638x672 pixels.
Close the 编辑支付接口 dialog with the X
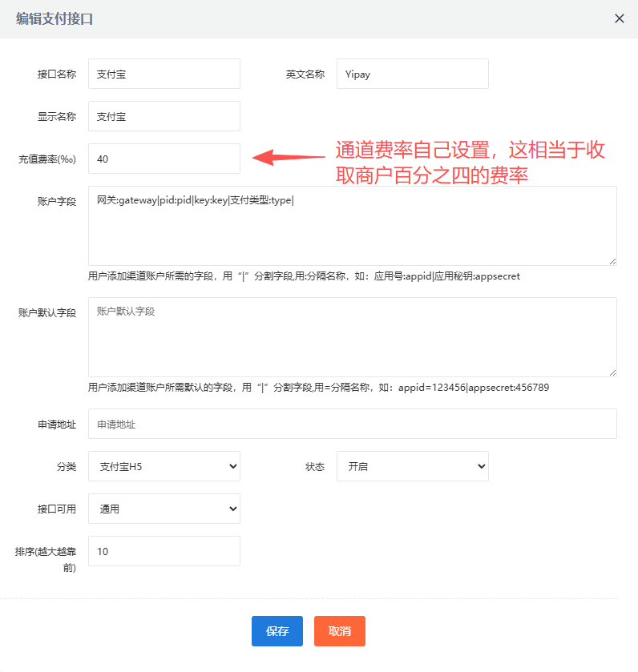619,18
